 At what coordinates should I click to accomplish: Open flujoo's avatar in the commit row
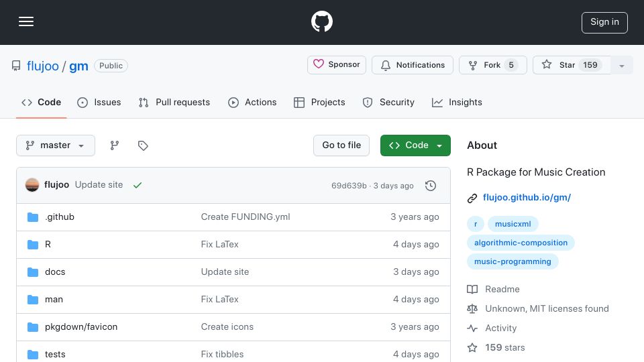point(32,185)
